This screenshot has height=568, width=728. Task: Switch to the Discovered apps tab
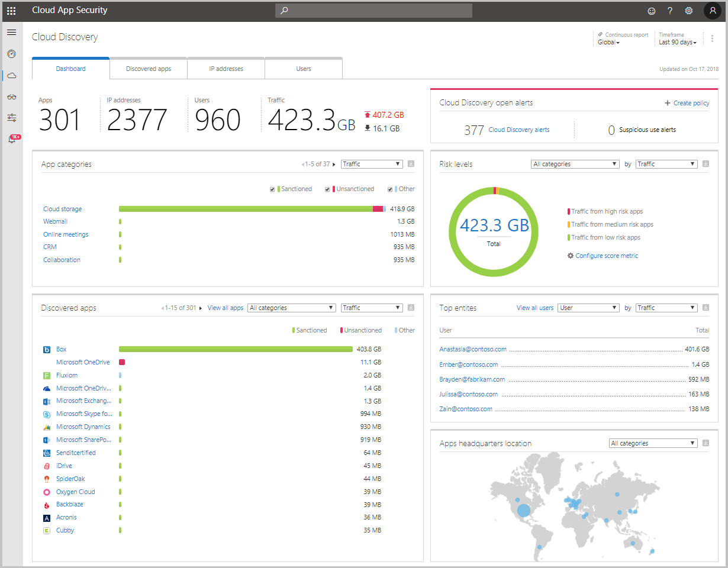coord(148,68)
